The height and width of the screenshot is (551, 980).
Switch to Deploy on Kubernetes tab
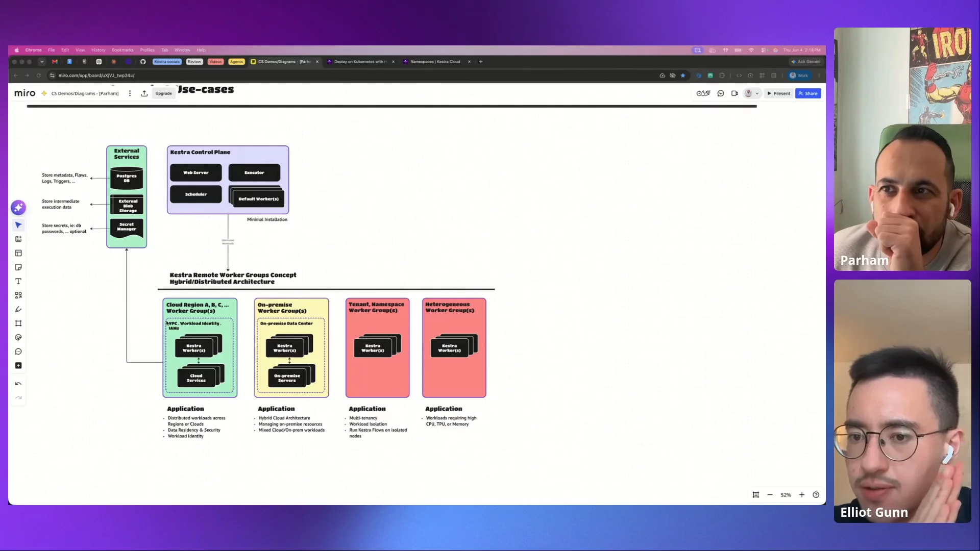tap(361, 62)
